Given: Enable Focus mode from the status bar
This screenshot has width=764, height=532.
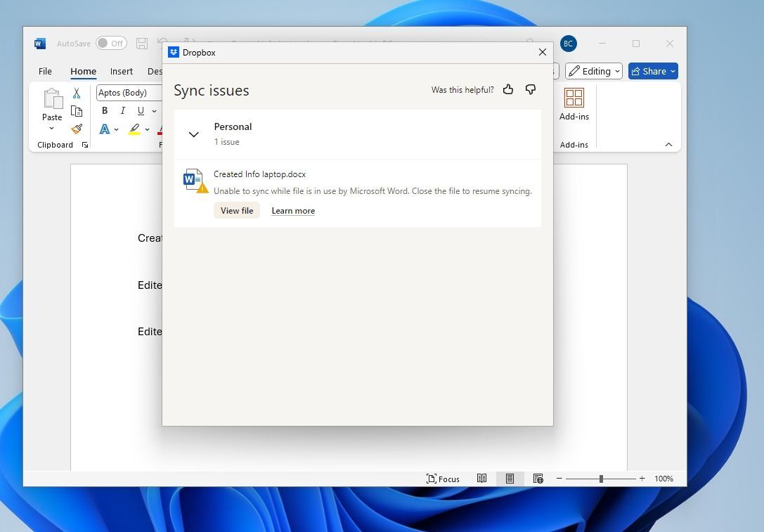Looking at the screenshot, I should point(443,479).
